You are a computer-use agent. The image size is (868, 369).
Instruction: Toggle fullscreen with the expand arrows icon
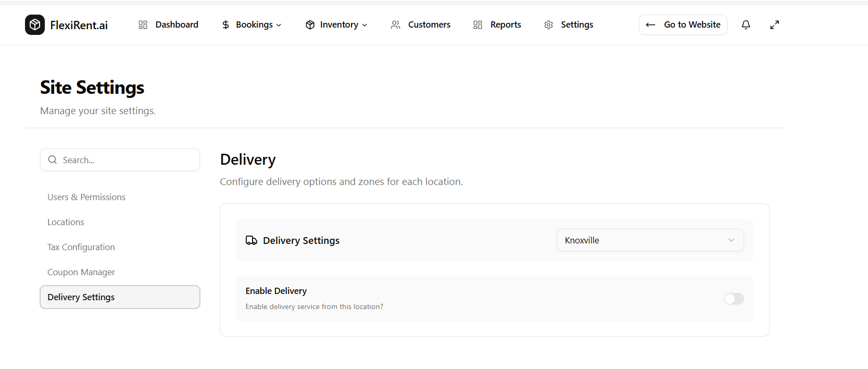pos(775,24)
